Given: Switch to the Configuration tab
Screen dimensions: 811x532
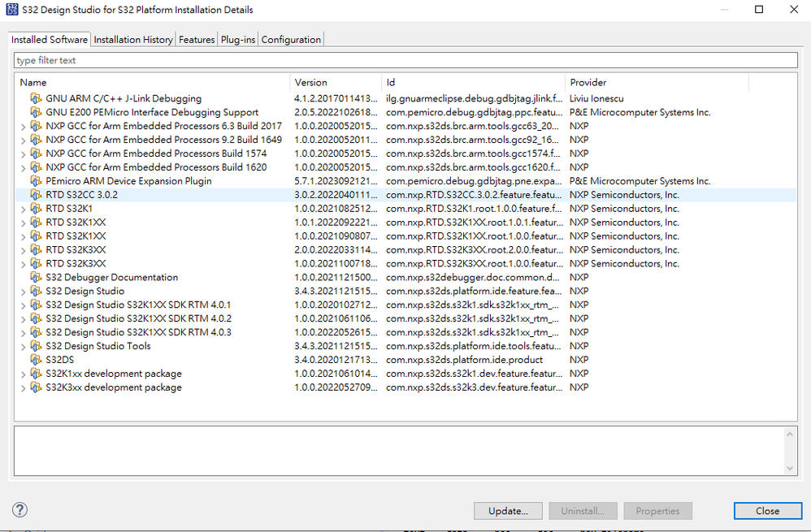Looking at the screenshot, I should pyautogui.click(x=291, y=40).
